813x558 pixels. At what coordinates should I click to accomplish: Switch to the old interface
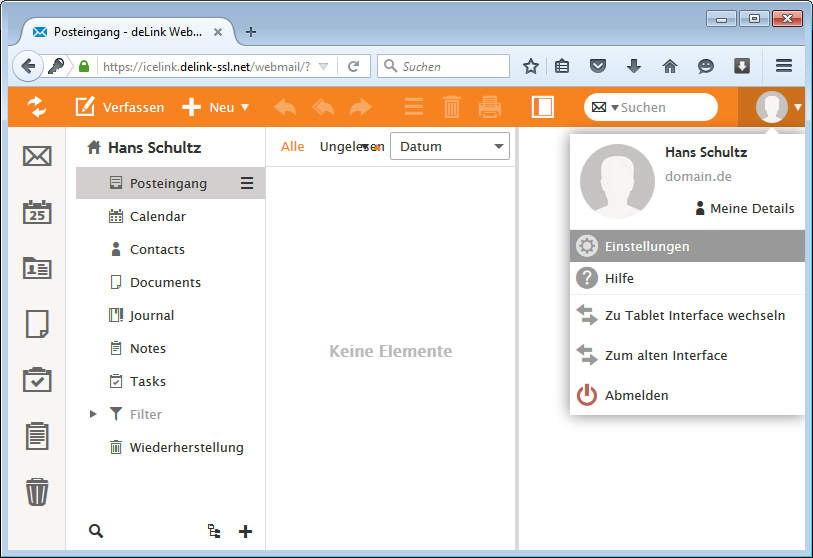pos(665,355)
